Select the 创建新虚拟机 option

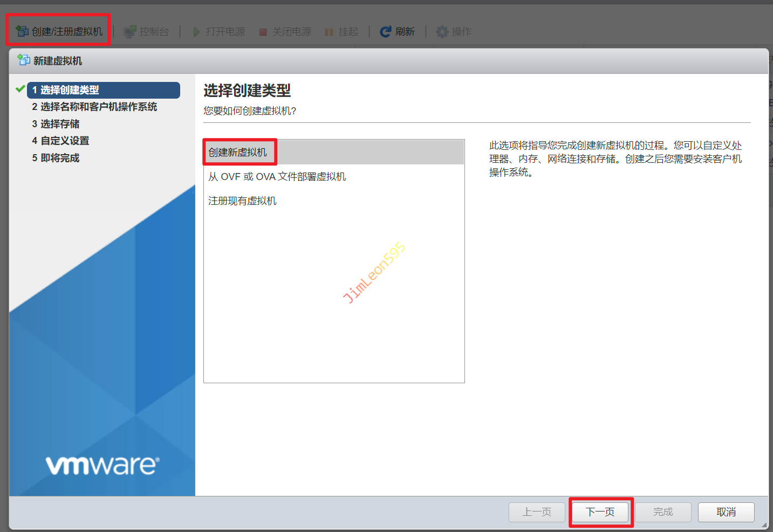[238, 153]
